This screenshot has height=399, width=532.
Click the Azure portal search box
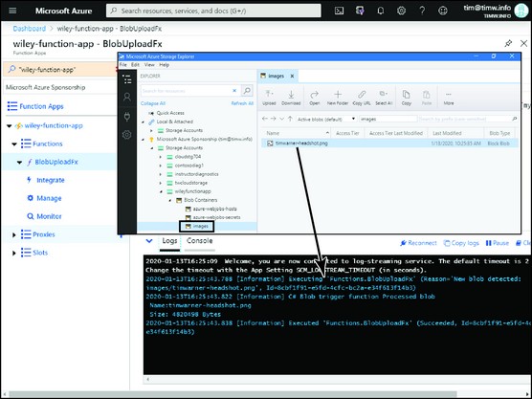[x=213, y=11]
